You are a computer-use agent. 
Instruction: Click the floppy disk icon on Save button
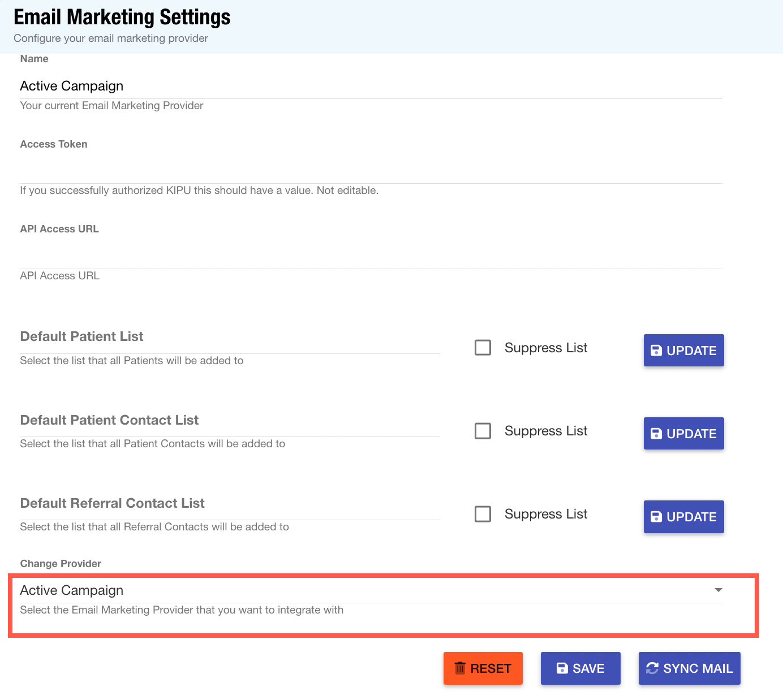click(562, 668)
